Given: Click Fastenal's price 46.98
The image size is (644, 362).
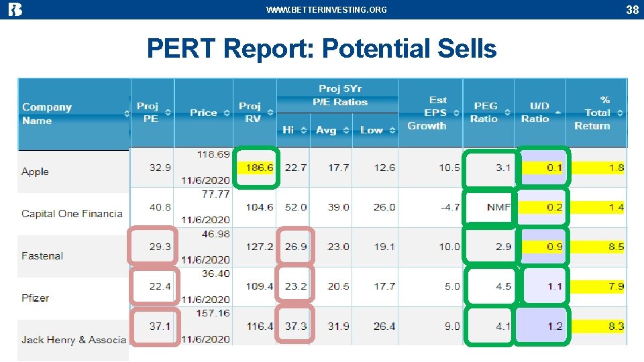Looking at the screenshot, I should click(x=215, y=234).
